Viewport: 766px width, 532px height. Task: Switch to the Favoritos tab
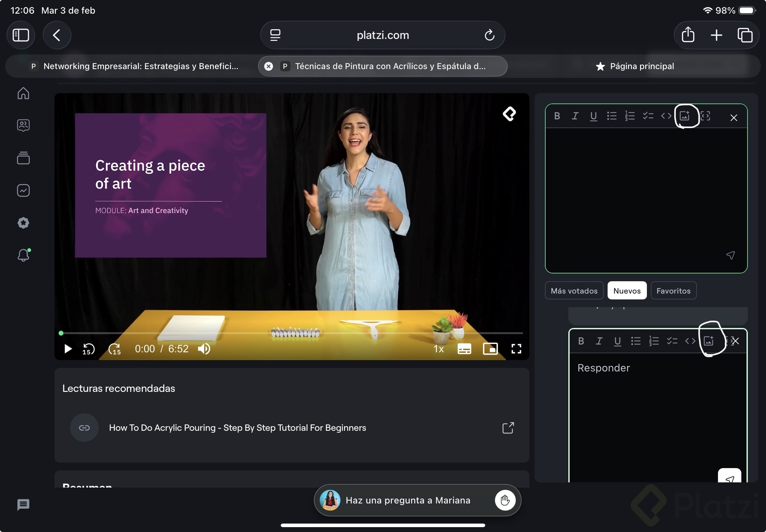point(673,291)
